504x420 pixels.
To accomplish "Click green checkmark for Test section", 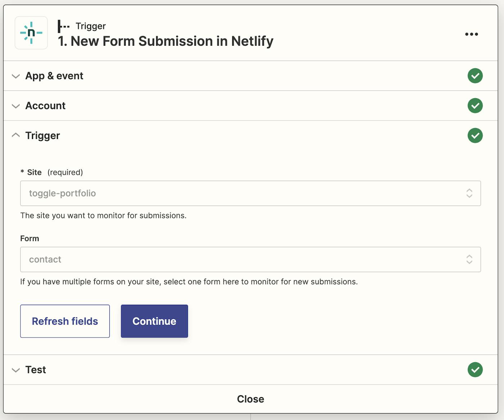I will tap(475, 370).
